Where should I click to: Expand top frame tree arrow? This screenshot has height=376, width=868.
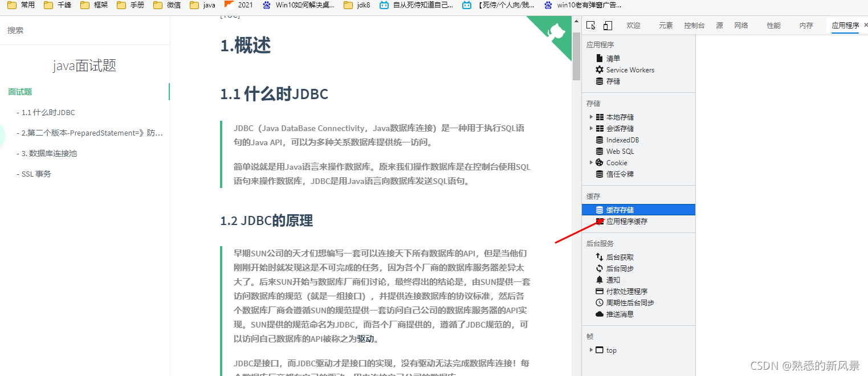coord(591,350)
